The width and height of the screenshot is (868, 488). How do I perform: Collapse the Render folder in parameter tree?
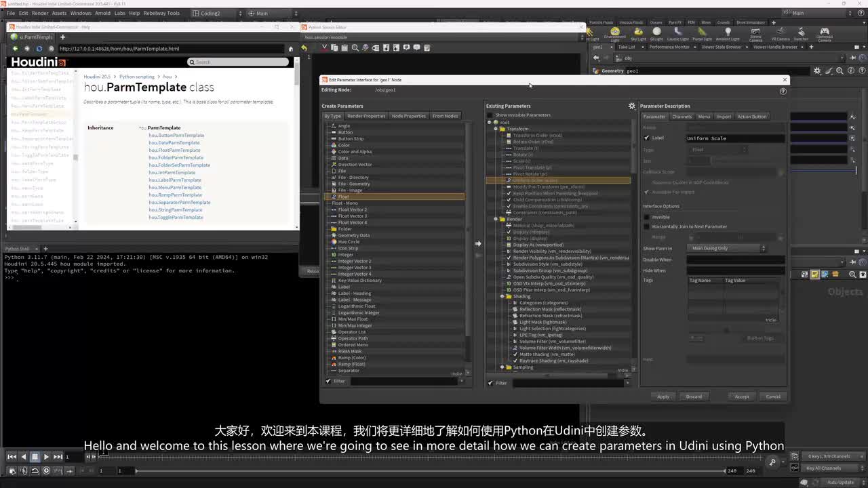click(496, 219)
